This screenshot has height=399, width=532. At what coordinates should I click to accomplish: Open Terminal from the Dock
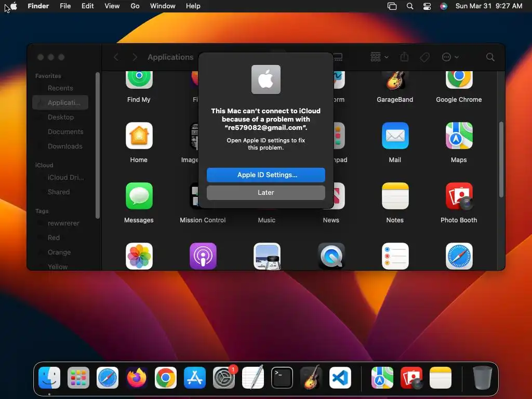pos(282,378)
